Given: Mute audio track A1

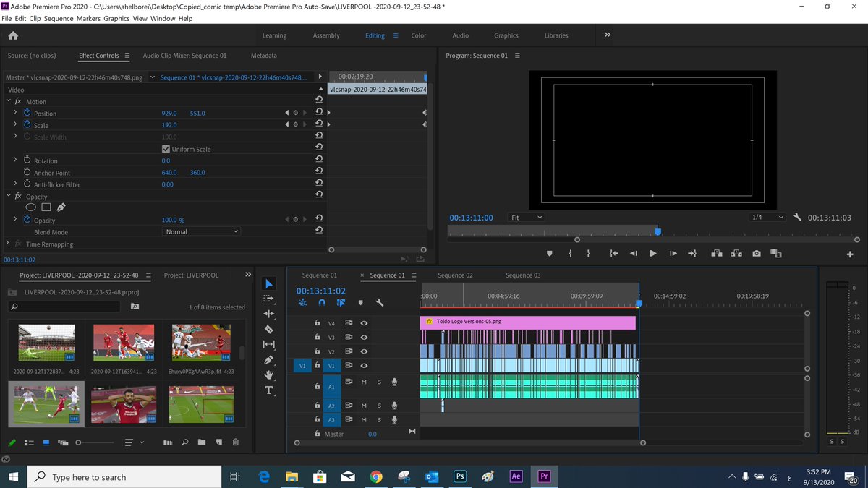Looking at the screenshot, I should tap(364, 382).
